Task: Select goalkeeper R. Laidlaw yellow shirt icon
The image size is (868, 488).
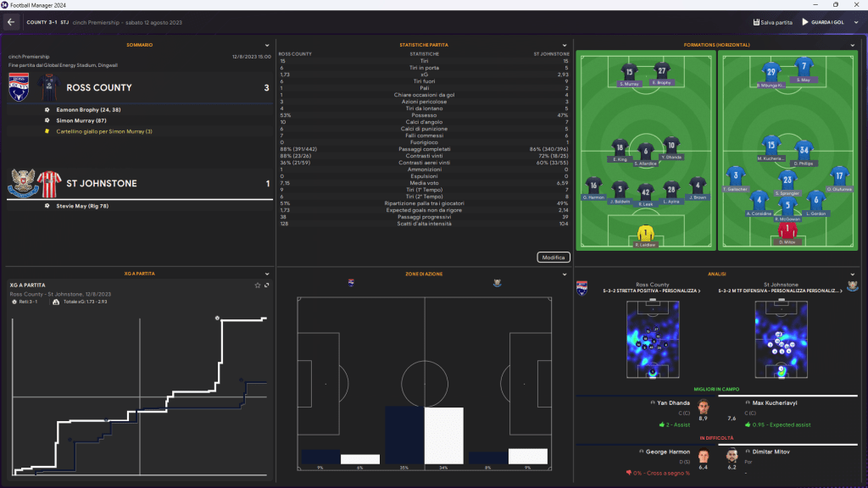Action: 646,232
